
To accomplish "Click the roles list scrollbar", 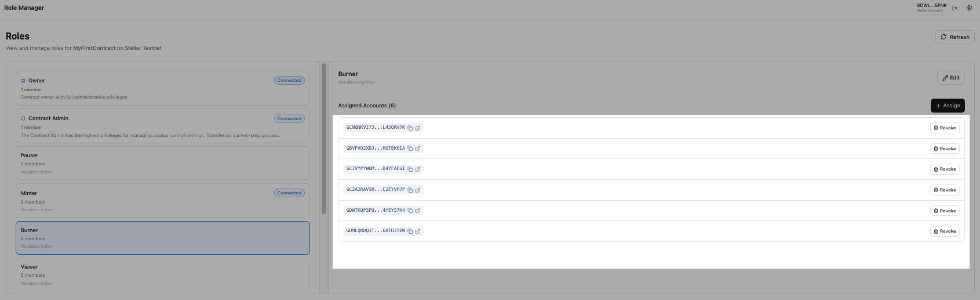I will click(x=324, y=139).
